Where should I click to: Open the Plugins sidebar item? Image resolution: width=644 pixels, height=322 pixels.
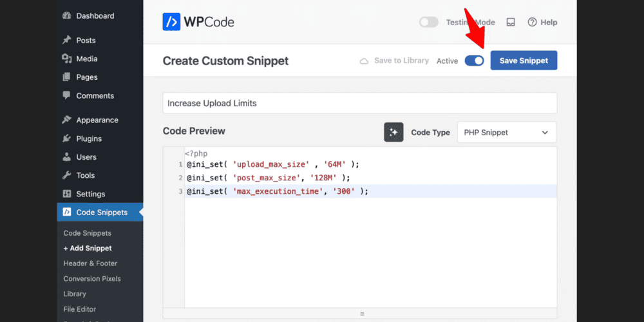coord(88,138)
